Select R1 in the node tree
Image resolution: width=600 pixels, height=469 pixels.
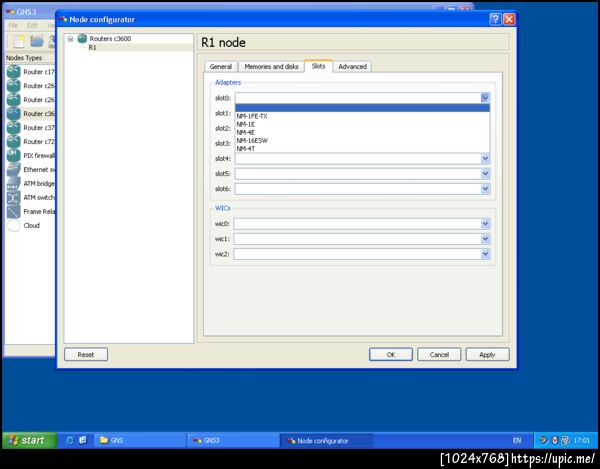92,47
